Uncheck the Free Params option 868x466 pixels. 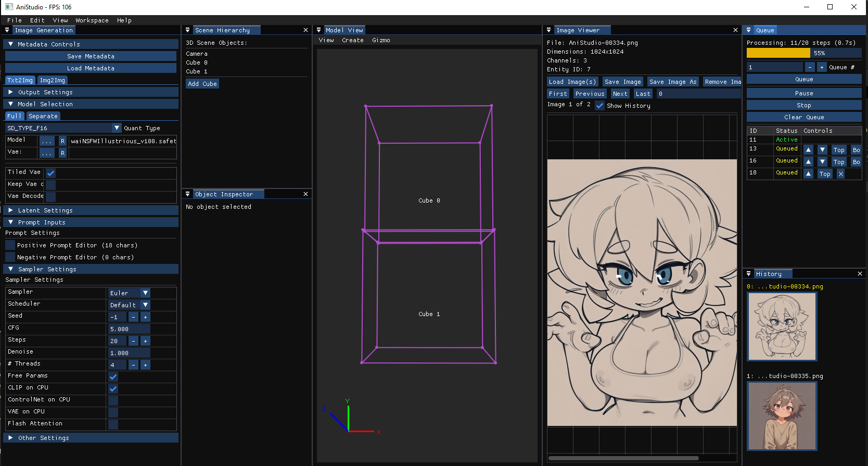(x=113, y=377)
